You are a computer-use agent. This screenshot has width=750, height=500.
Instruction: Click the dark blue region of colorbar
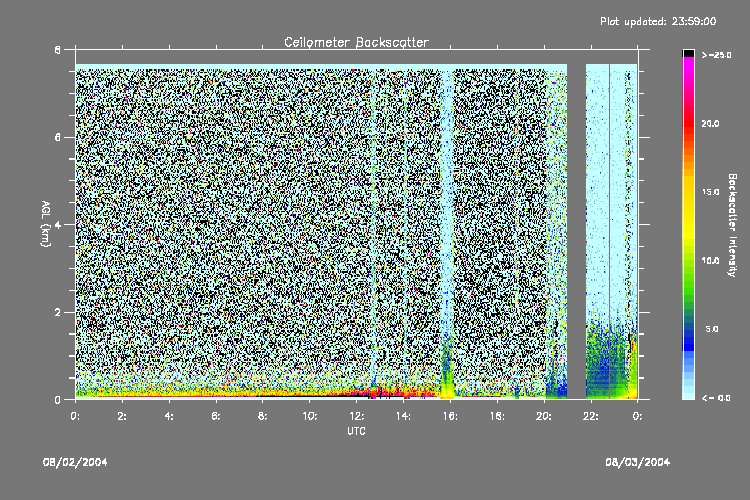coord(688,337)
